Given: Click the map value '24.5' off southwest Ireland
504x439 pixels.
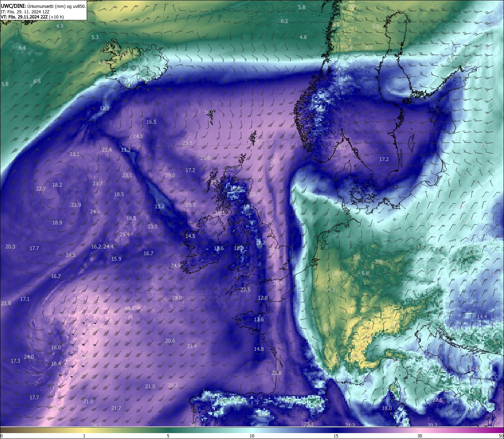Looking at the screenshot, I should [175, 266].
